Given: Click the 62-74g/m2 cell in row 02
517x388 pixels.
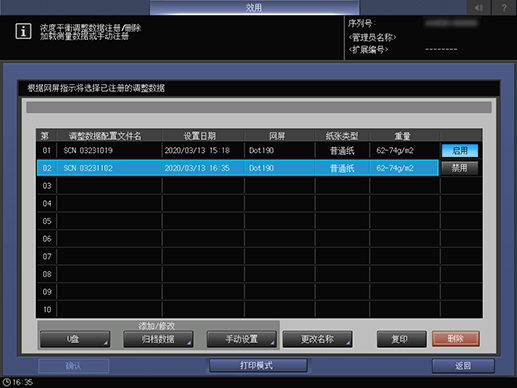Looking at the screenshot, I should pos(404,168).
